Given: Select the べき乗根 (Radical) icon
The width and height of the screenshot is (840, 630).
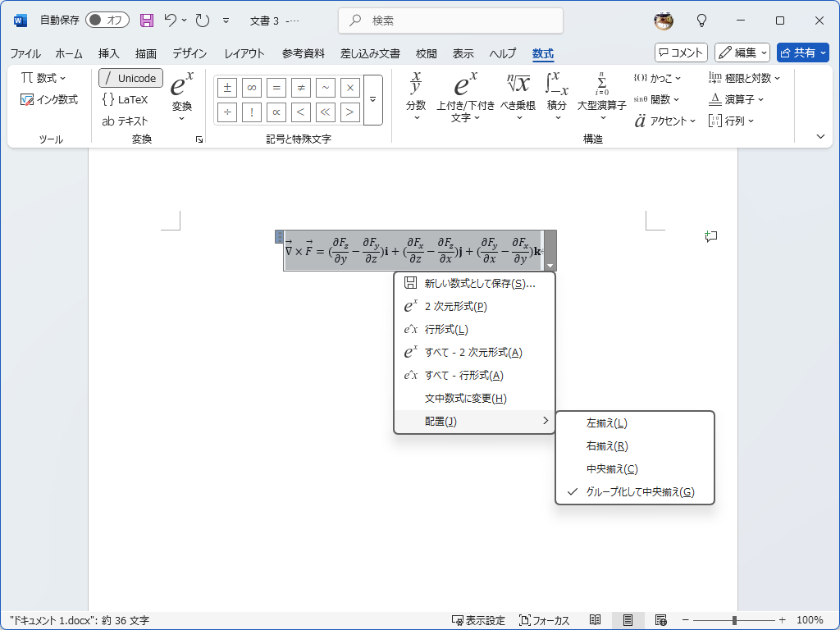Looking at the screenshot, I should [517, 98].
